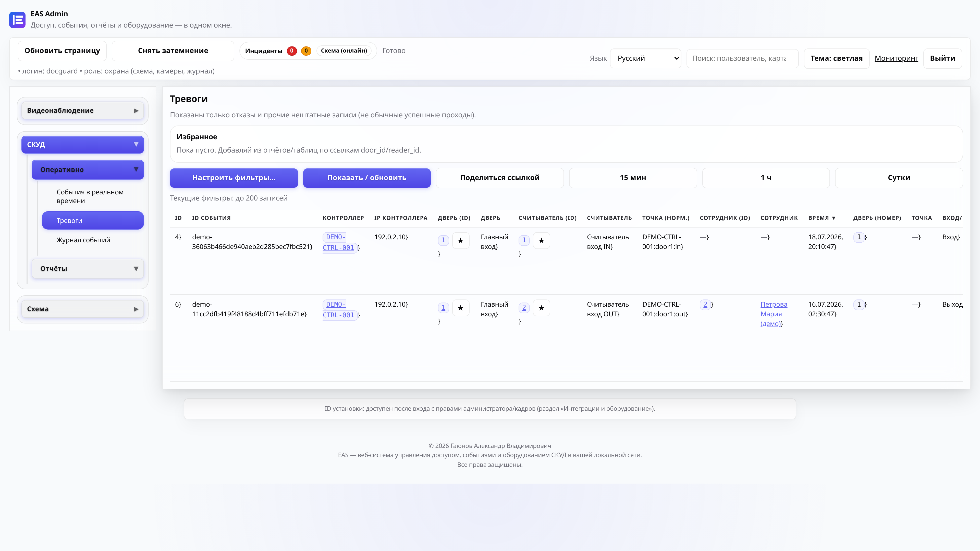
Task: Expand the Отчёты sidebar group
Action: (x=88, y=268)
